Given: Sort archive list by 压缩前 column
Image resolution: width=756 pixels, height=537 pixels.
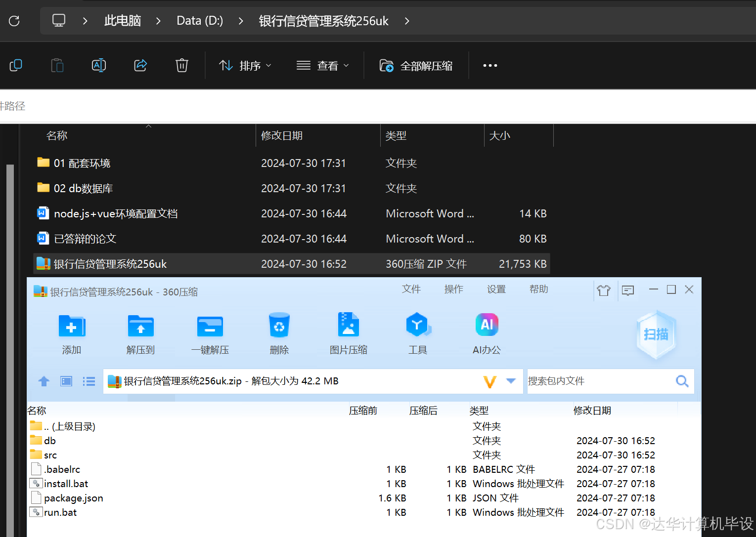Looking at the screenshot, I should (363, 411).
